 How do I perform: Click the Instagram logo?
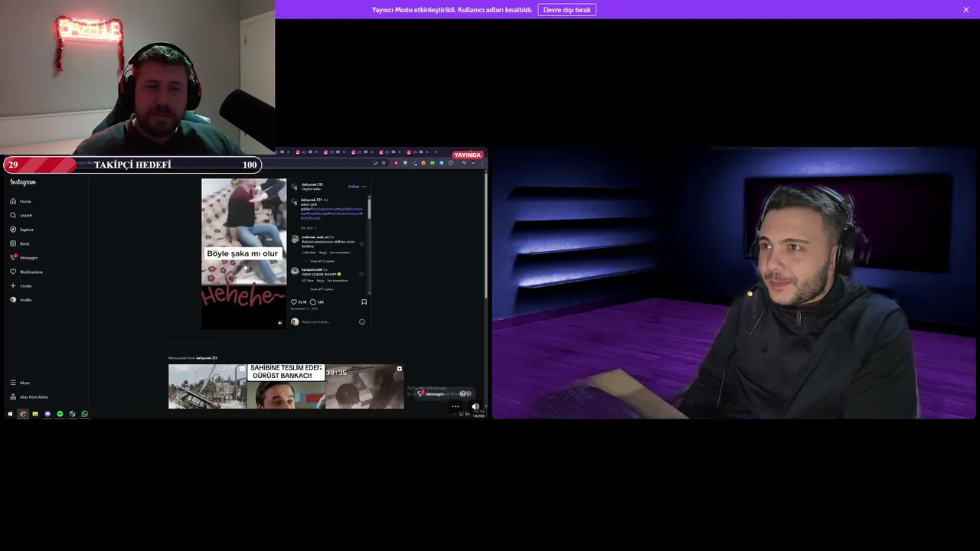(x=23, y=182)
